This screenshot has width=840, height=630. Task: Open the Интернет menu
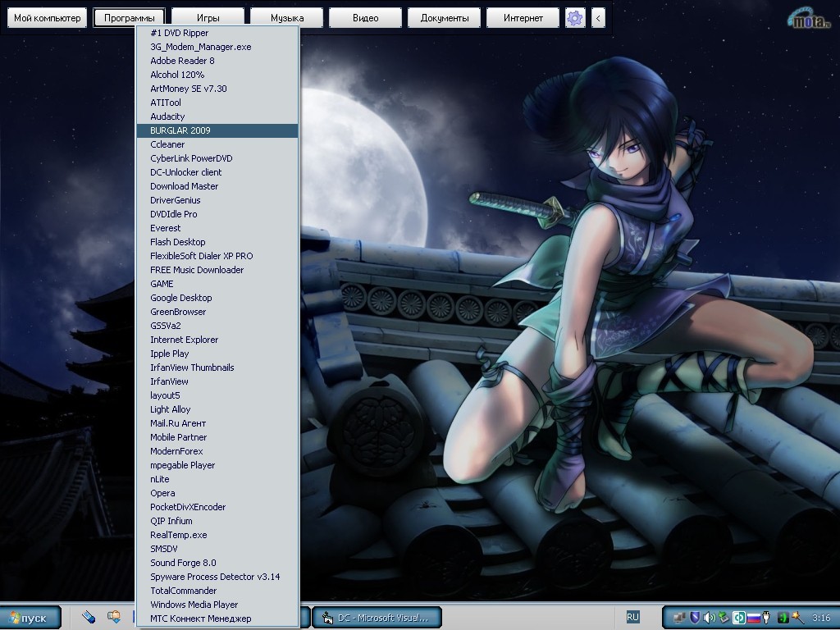point(523,18)
